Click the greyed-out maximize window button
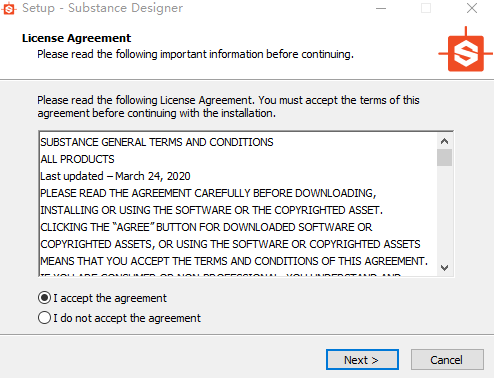This screenshot has width=494, height=378. [426, 8]
